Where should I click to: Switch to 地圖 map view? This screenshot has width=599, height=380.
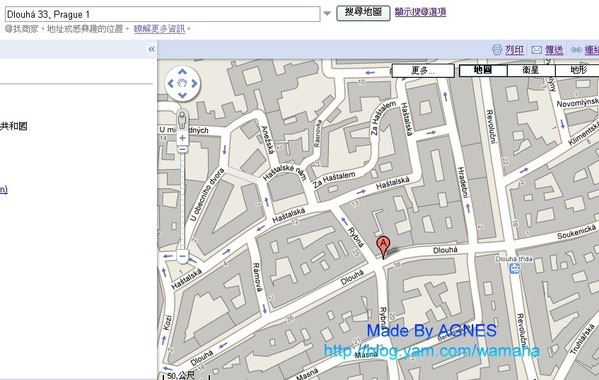[482, 70]
